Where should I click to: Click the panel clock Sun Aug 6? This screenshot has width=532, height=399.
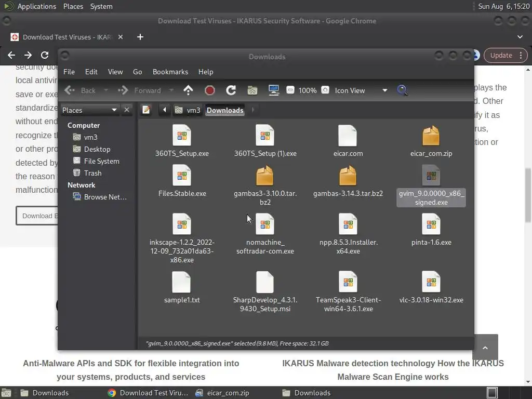(x=503, y=6)
